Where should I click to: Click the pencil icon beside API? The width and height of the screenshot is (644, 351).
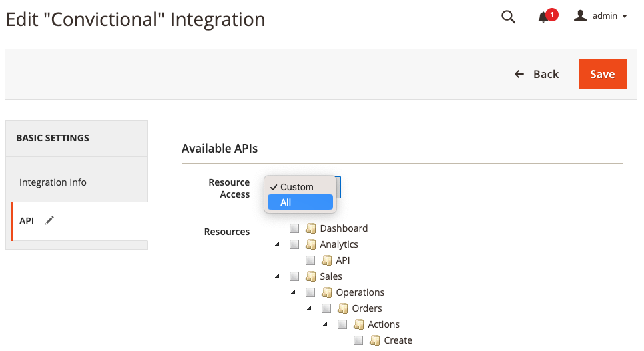coord(49,221)
